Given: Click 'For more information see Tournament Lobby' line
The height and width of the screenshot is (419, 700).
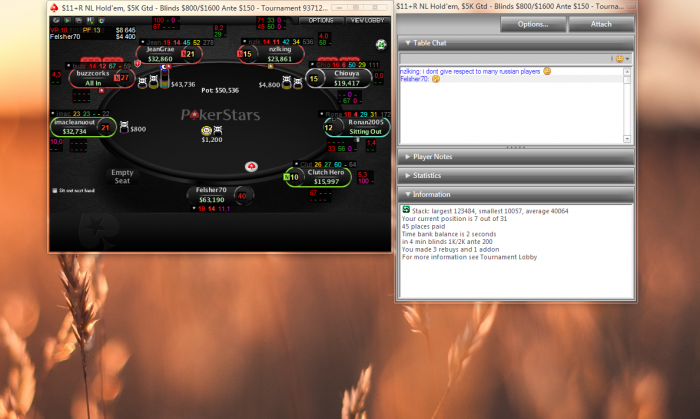Looking at the screenshot, I should (469, 257).
